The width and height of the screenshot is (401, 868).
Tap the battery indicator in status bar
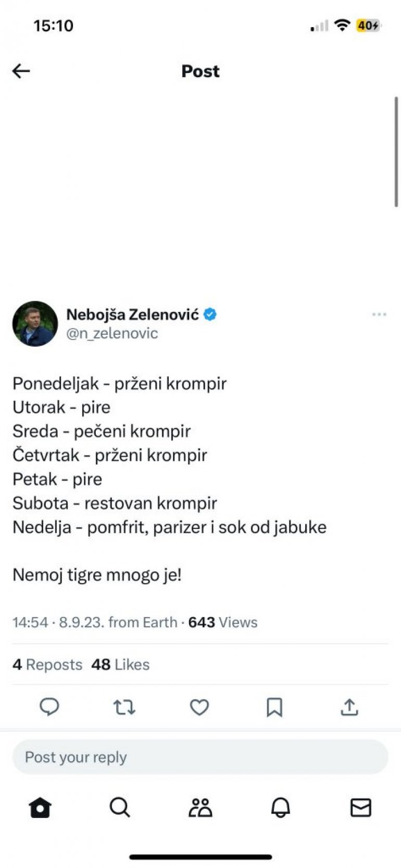click(x=368, y=26)
